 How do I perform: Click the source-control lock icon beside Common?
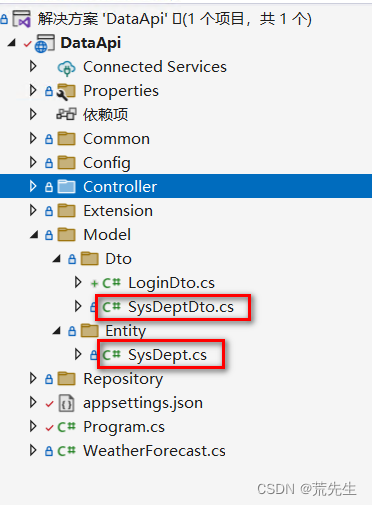[x=49, y=139]
